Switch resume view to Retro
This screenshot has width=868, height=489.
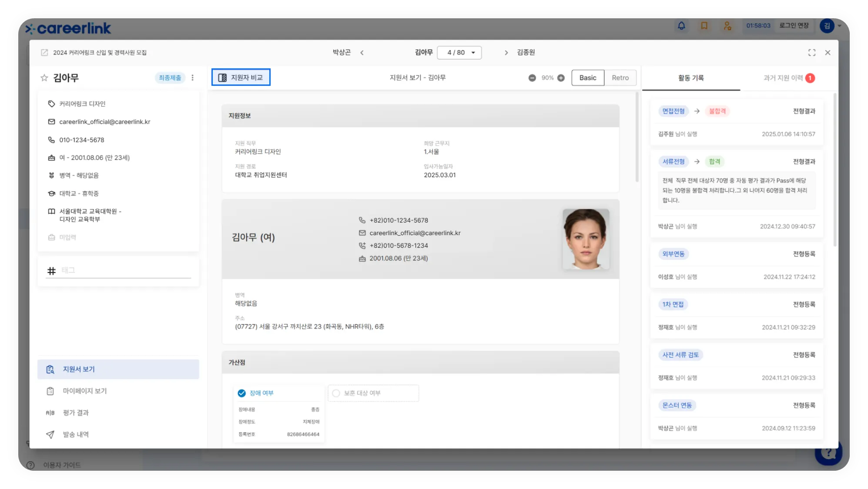click(620, 78)
